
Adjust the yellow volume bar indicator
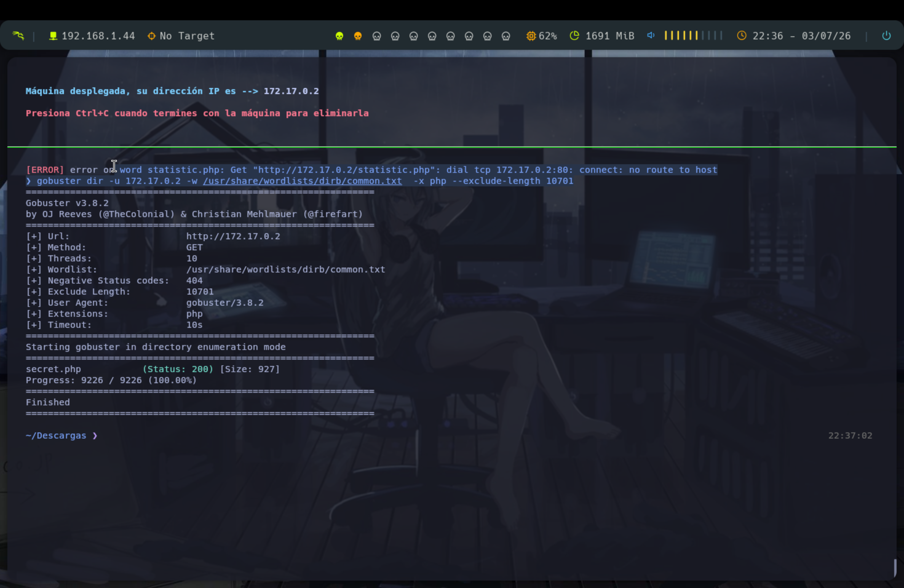[x=693, y=36]
